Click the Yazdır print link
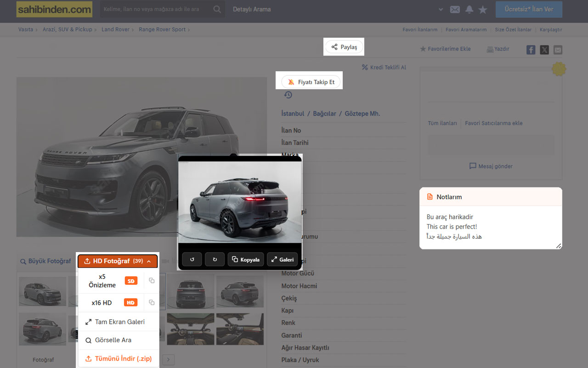The height and width of the screenshot is (368, 588). (498, 49)
